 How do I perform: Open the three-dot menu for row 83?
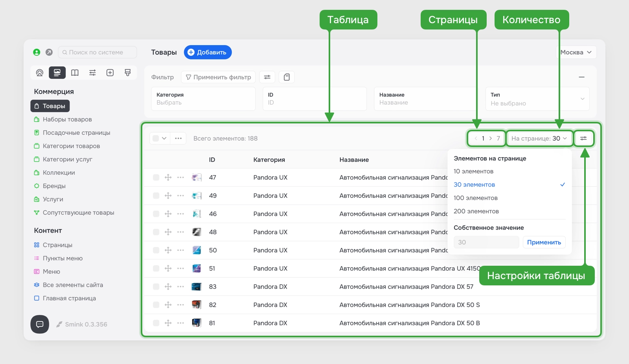point(180,287)
